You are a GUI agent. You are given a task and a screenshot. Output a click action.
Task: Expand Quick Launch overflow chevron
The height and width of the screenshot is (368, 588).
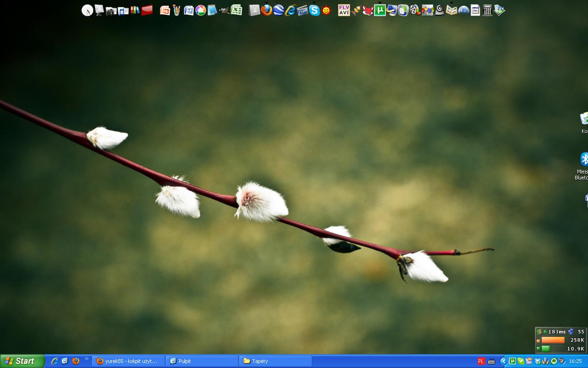86,359
